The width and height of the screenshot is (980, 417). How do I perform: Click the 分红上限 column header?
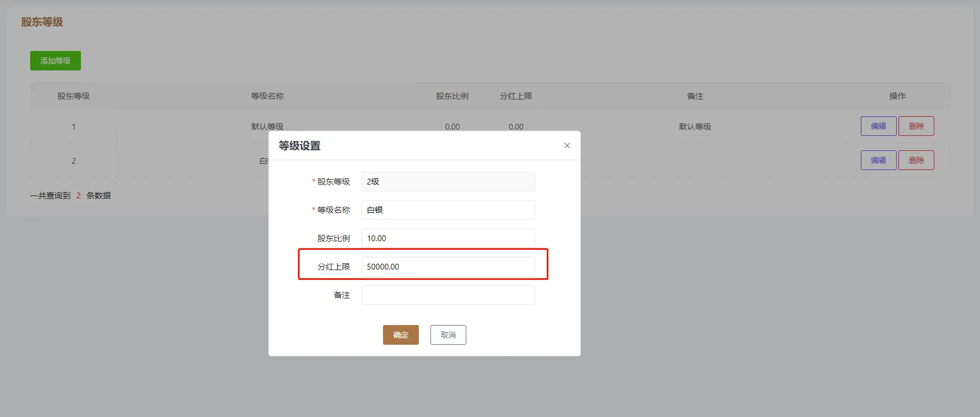(x=516, y=96)
